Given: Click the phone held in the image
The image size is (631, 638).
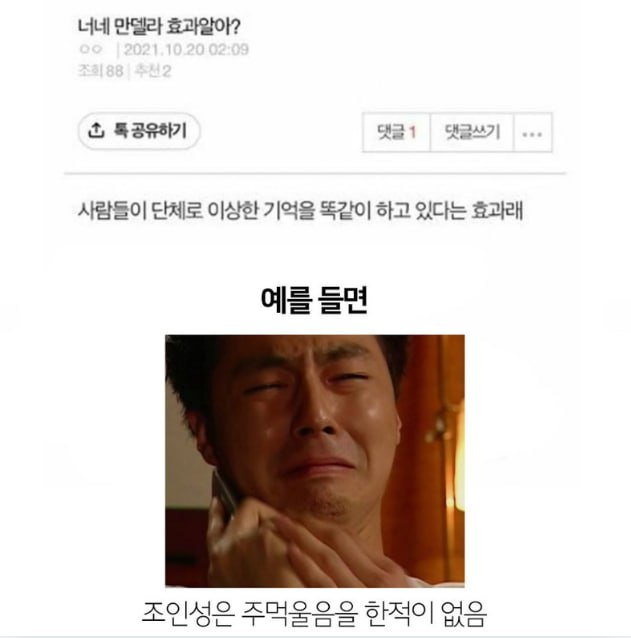Looking at the screenshot, I should tap(225, 494).
